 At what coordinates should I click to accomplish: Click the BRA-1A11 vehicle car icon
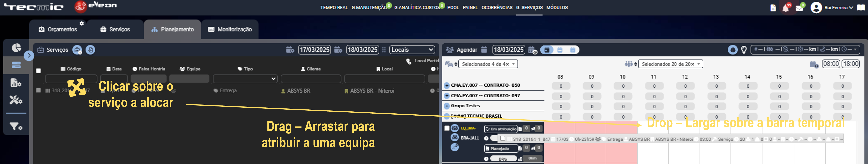[x=455, y=137]
